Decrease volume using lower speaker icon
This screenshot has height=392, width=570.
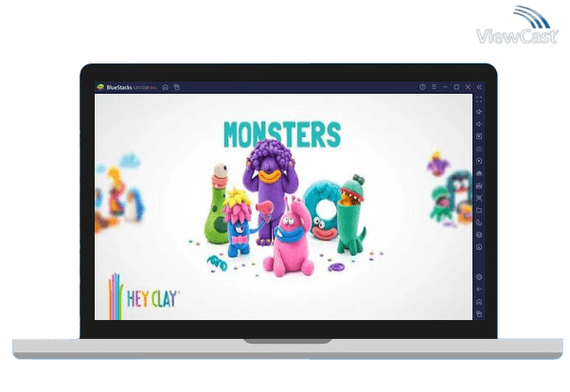479,124
